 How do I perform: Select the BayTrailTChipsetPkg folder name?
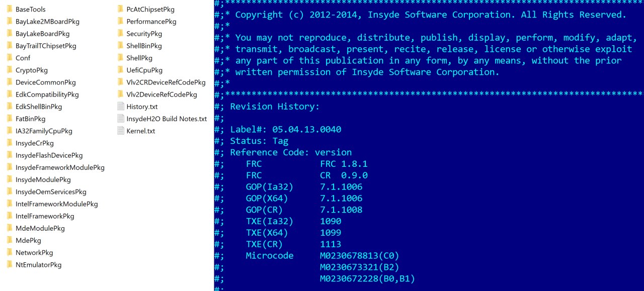[x=46, y=46]
